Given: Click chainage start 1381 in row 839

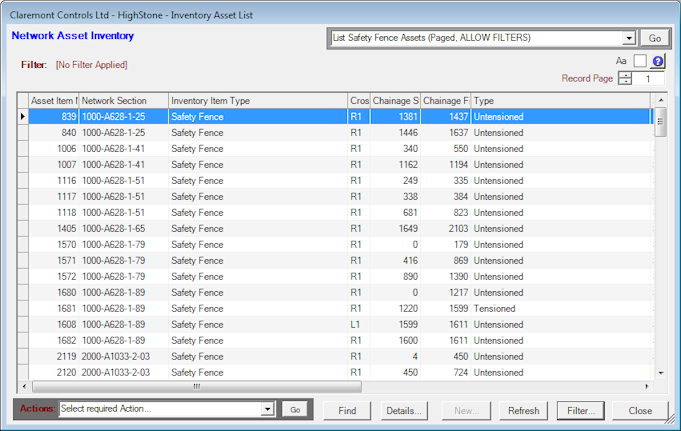Looking at the screenshot, I should (x=395, y=116).
